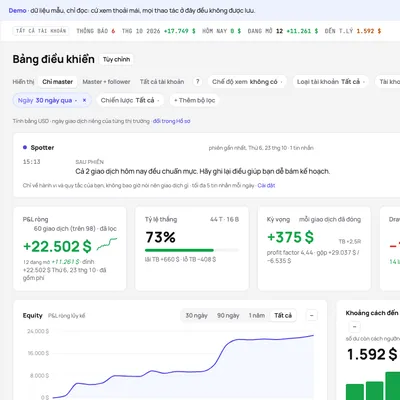Screen dimensions: 400x400
Task: Click the profit factor 4,44 text
Action: (290, 253)
